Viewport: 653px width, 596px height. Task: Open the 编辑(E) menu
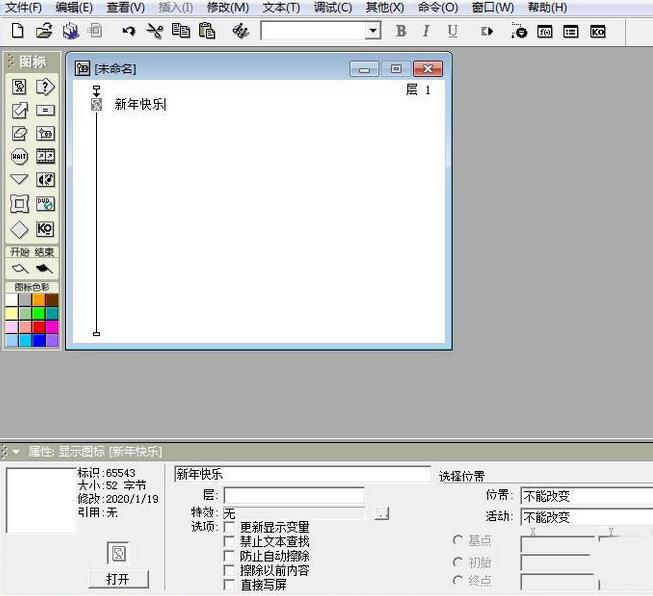click(74, 7)
